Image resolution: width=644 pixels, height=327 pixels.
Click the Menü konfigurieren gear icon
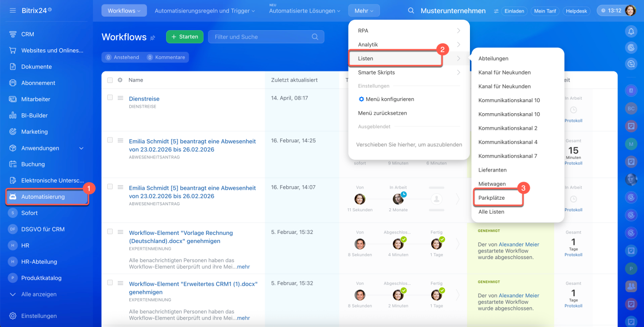361,100
